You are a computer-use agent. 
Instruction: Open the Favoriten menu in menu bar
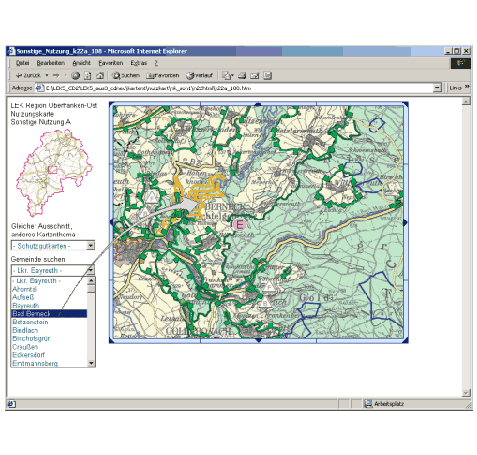point(111,63)
